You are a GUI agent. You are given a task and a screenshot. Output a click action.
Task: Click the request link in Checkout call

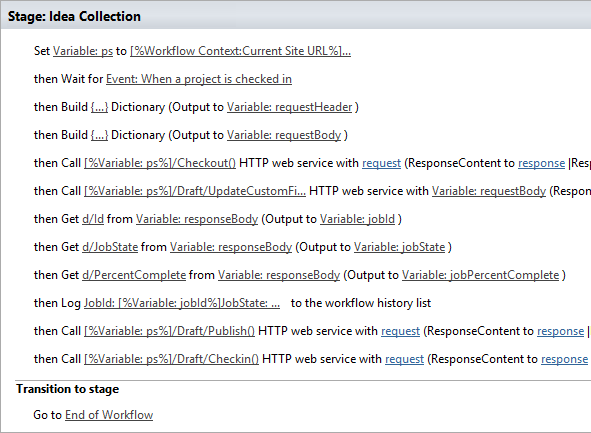coord(381,163)
